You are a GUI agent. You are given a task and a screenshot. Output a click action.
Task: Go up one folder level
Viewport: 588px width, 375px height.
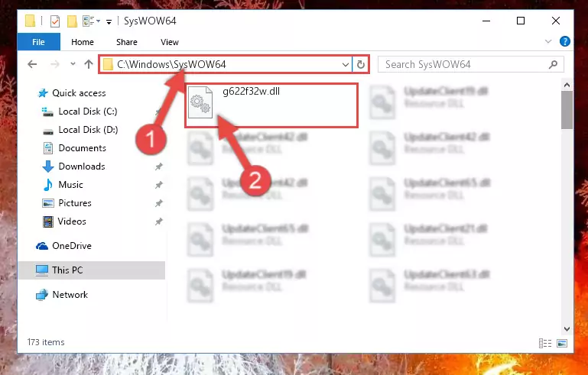89,64
